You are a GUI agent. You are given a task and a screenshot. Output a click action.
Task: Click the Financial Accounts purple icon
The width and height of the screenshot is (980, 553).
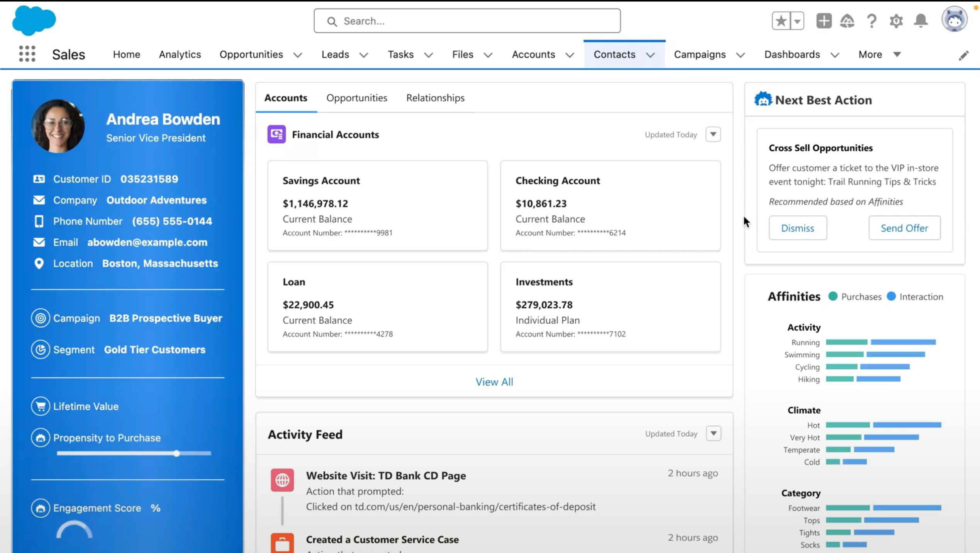276,134
